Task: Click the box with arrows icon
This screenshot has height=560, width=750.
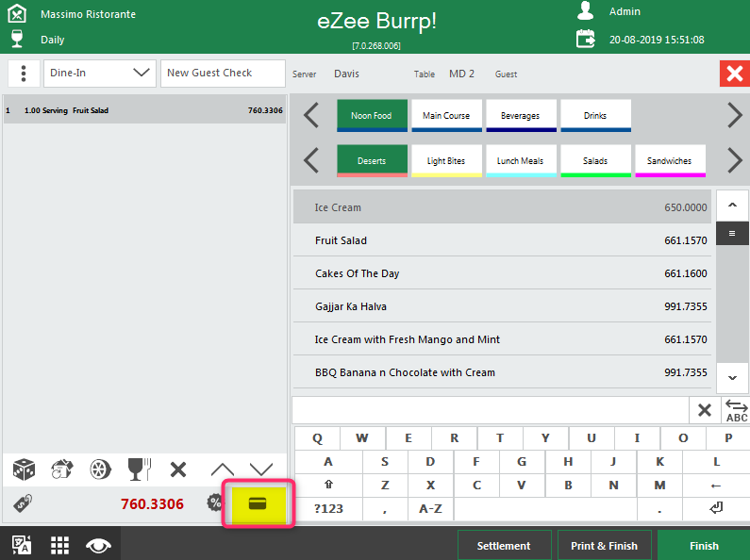Action: click(62, 469)
